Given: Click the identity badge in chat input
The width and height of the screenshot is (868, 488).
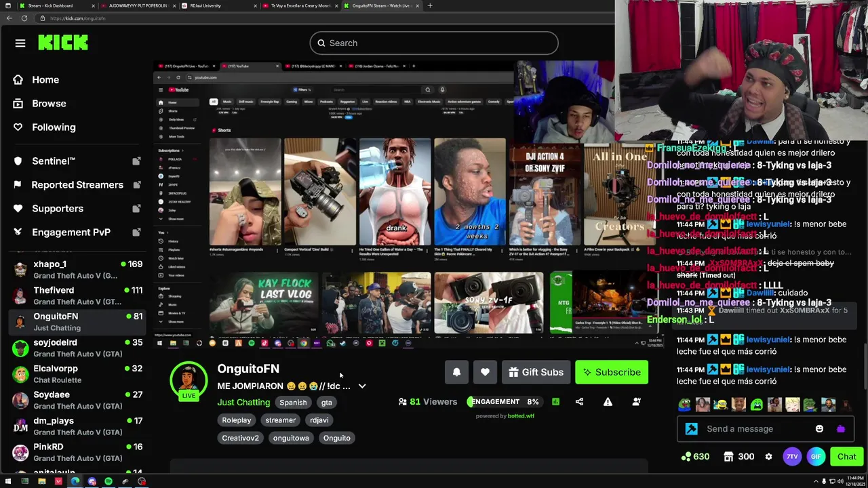Looking at the screenshot, I should 691,429.
